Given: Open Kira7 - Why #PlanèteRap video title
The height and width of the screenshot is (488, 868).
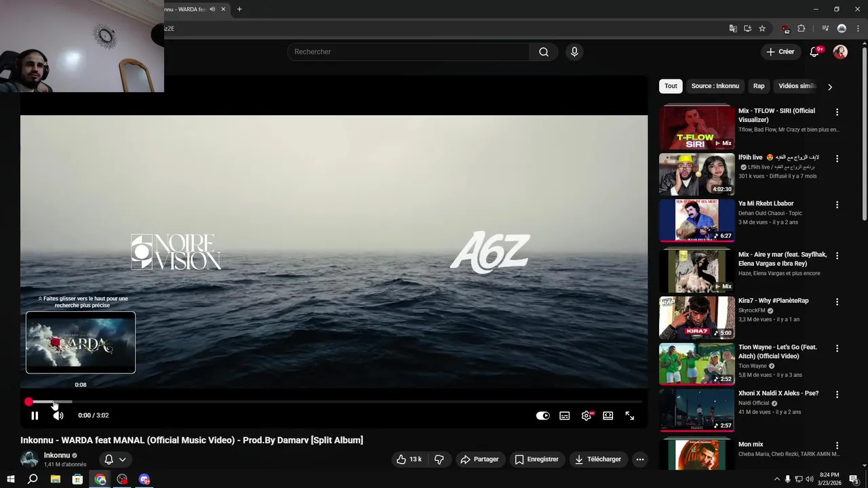Looking at the screenshot, I should coord(774,300).
